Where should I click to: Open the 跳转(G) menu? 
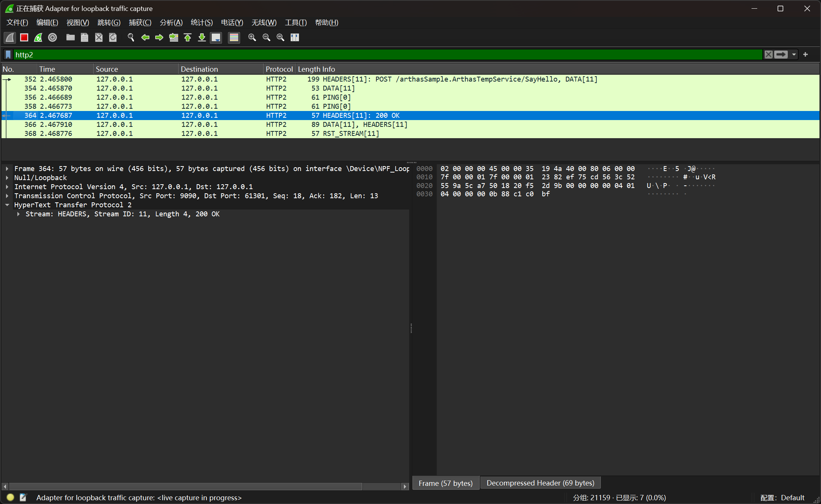(109, 23)
